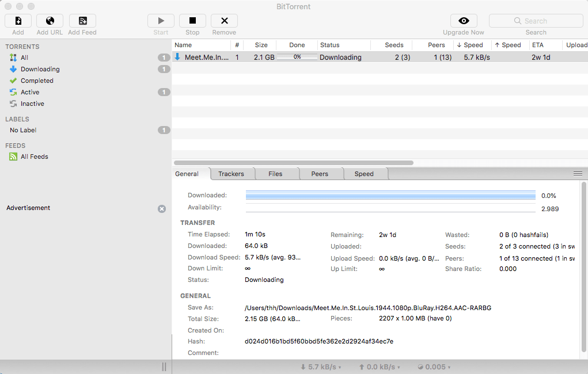Select the Downloading category in sidebar

36,69
